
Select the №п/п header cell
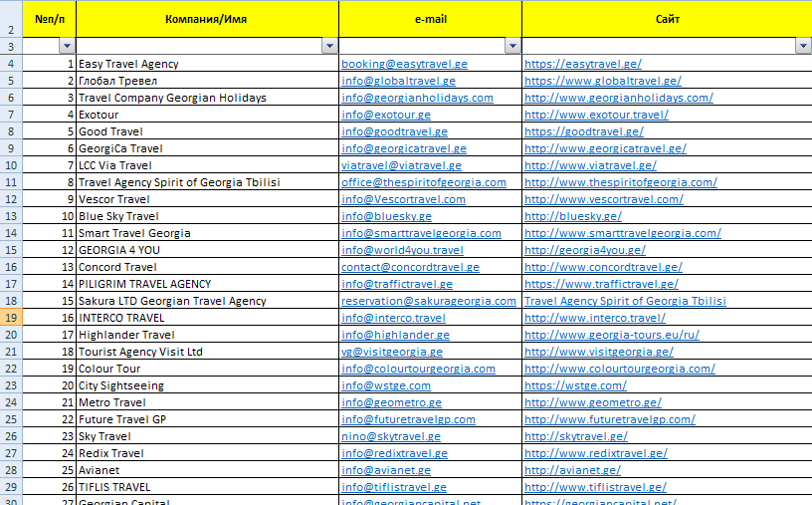click(x=49, y=19)
